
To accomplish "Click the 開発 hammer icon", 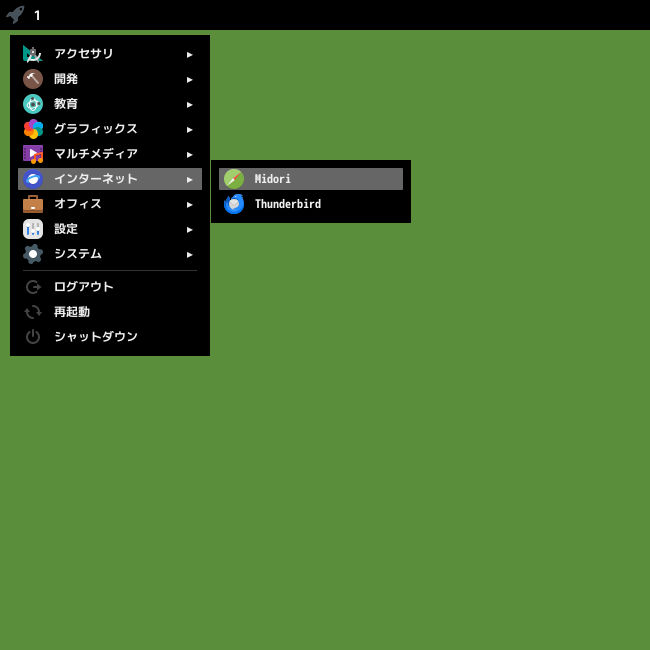I will (33, 79).
